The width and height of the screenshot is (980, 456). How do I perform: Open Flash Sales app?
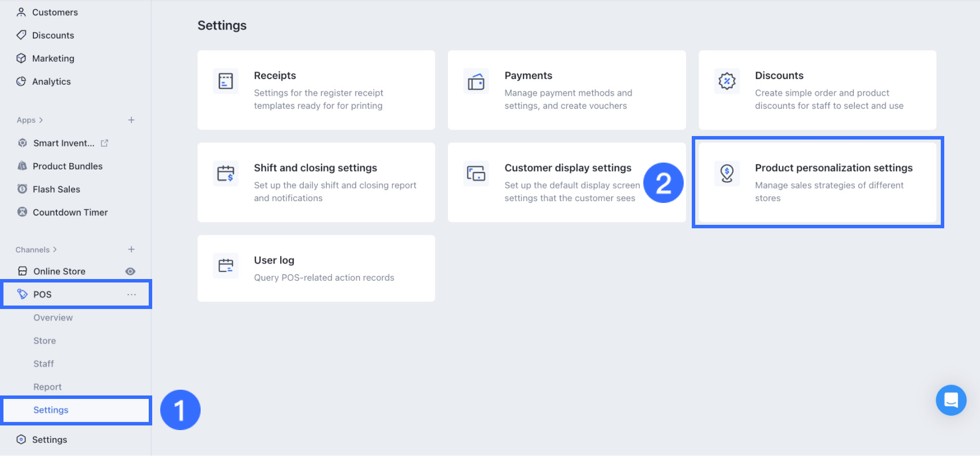coord(56,189)
